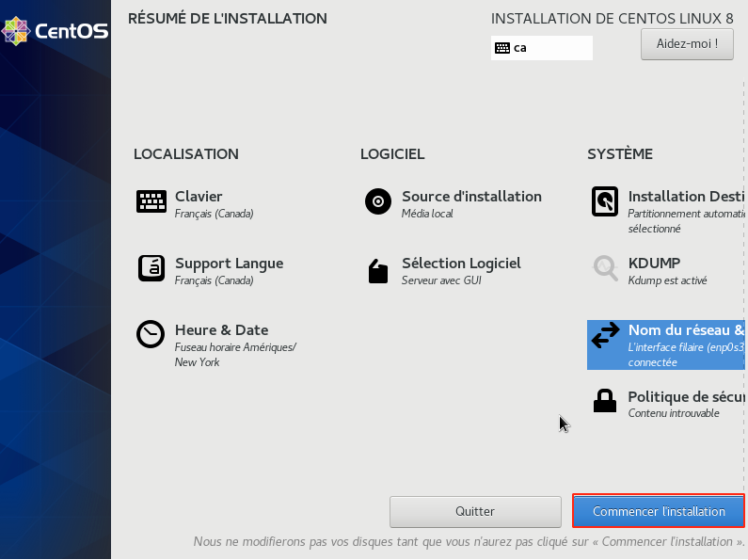Select 'Kdump est activé' status text

[x=667, y=280]
